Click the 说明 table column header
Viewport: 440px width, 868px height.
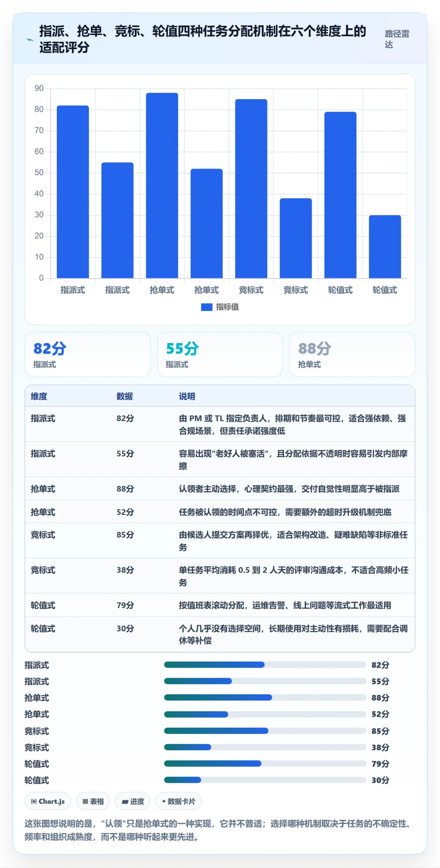click(187, 396)
